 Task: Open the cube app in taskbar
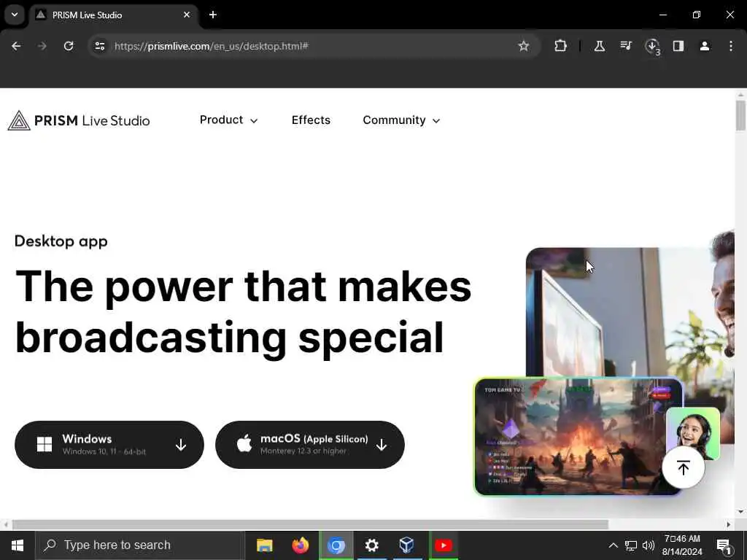click(407, 545)
